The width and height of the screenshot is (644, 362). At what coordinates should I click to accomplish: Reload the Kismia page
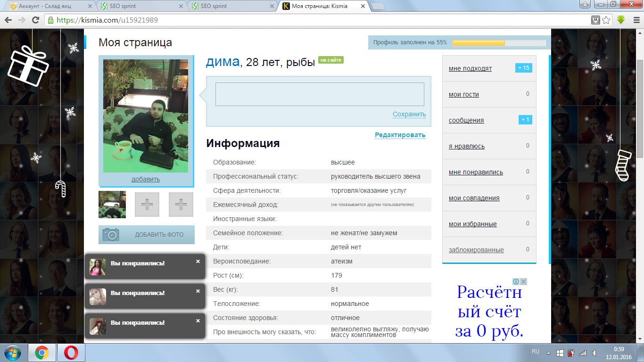point(35,20)
